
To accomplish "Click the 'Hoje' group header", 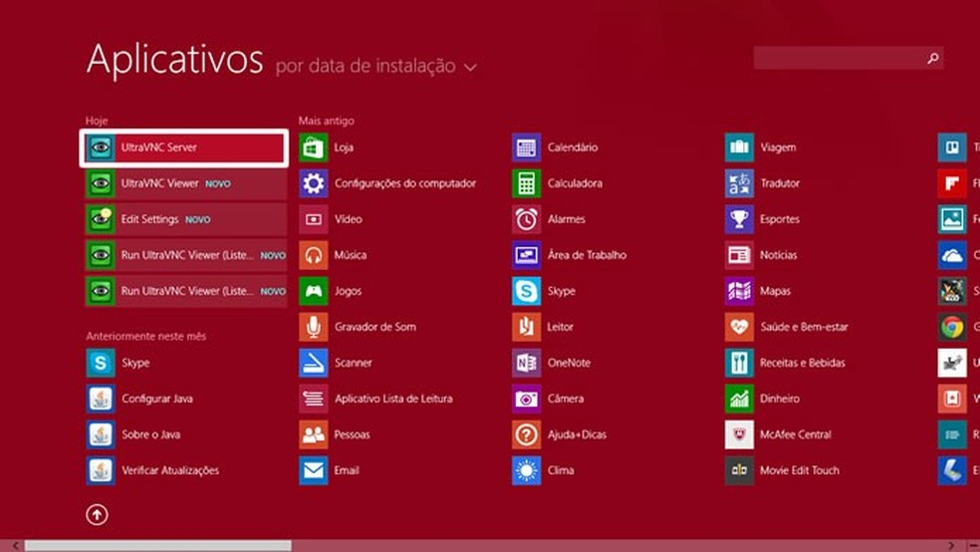I will pyautogui.click(x=97, y=121).
